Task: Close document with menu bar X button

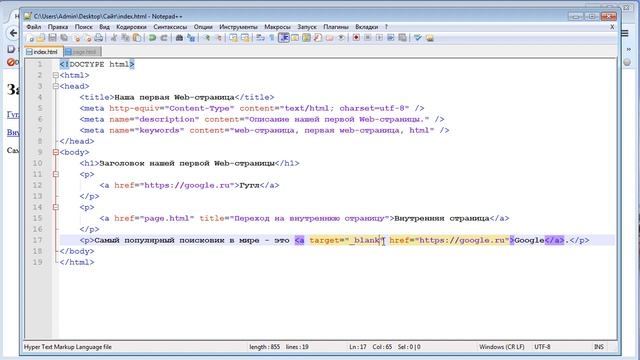Action: (612, 27)
